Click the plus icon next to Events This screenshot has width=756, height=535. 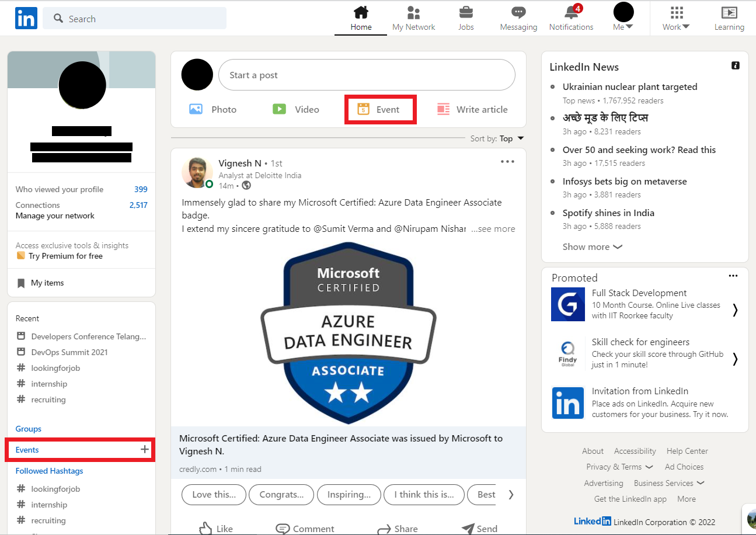(145, 450)
